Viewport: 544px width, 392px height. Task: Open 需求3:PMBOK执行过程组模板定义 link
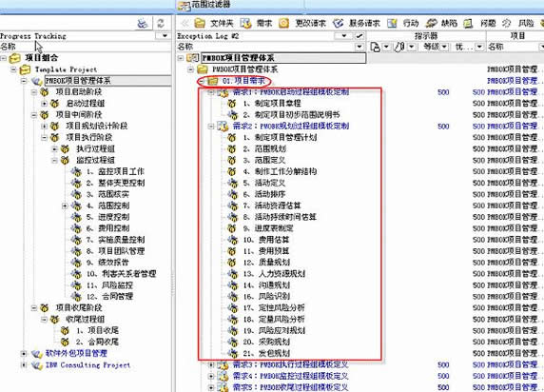pos(290,365)
